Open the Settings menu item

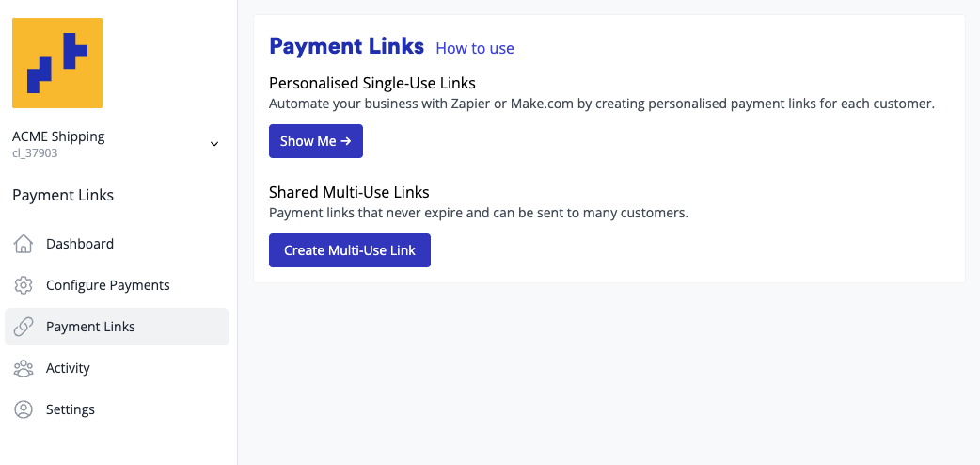coord(71,409)
